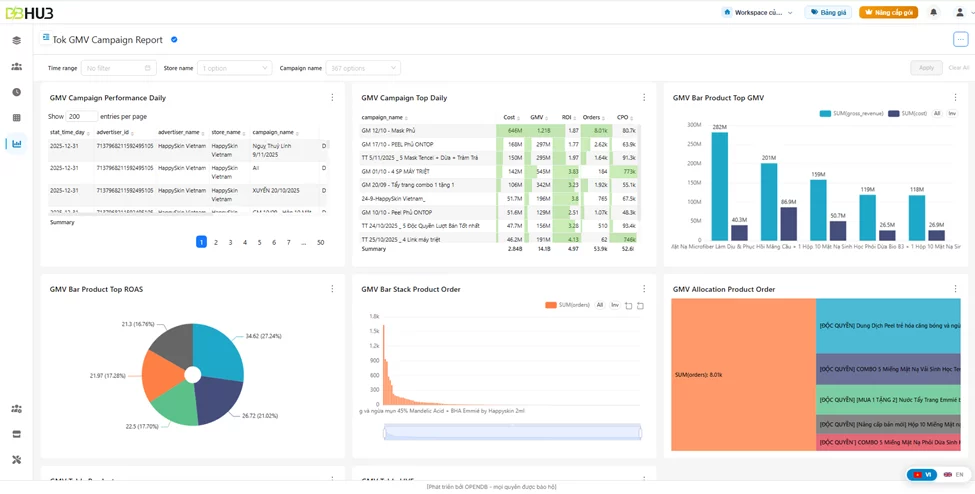Click the Nâng cấp gói button
Image resolution: width=975 pixels, height=494 pixels.
[888, 12]
